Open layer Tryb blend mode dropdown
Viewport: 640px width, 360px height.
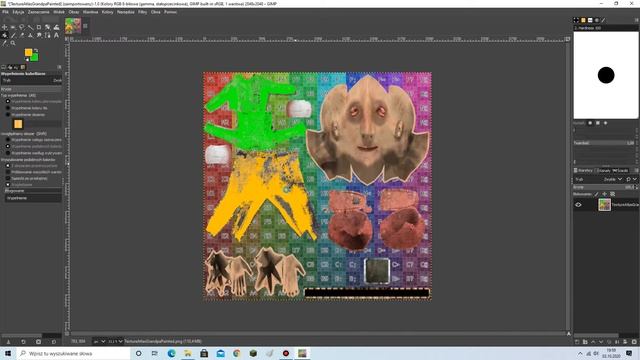tap(599, 179)
